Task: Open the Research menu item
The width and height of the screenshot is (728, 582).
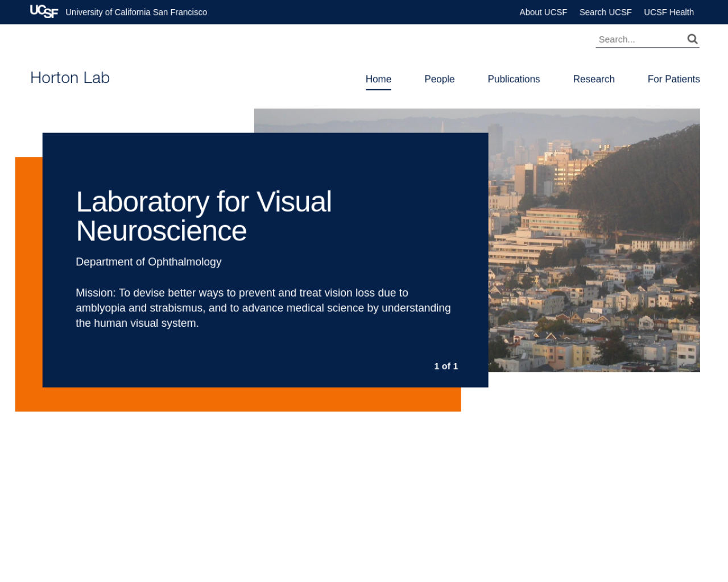Action: tap(594, 79)
